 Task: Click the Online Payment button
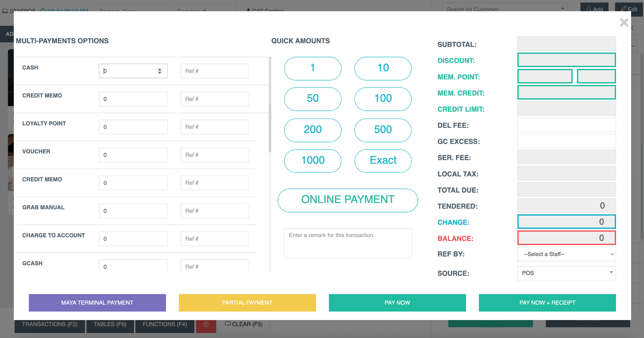coord(347,200)
